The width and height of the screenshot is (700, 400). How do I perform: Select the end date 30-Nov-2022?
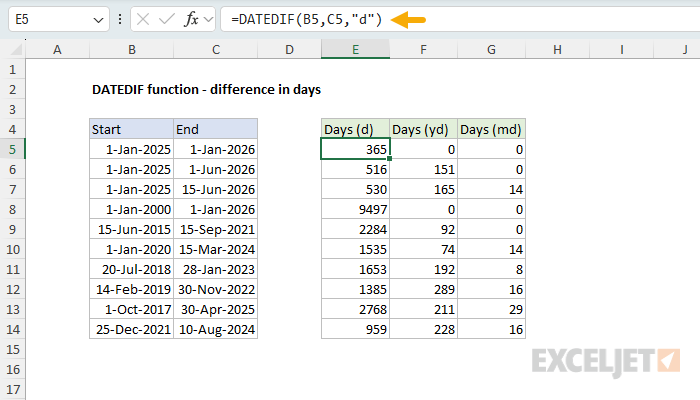tap(216, 289)
